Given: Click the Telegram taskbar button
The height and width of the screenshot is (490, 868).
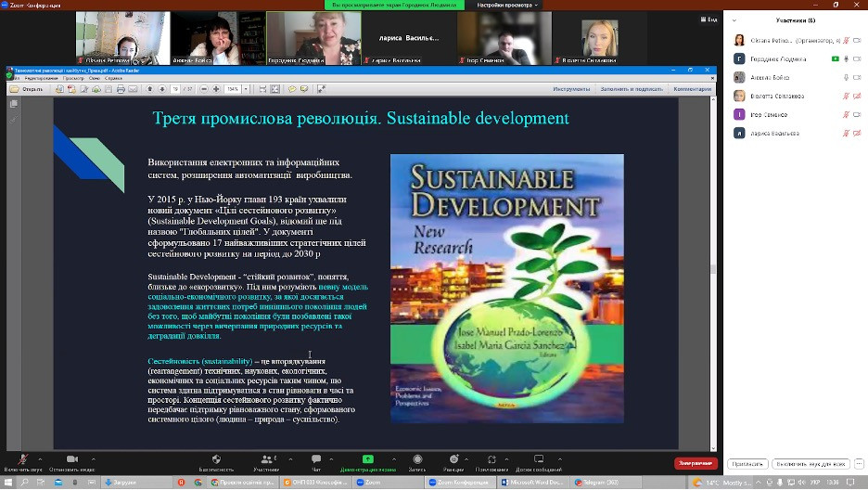Looking at the screenshot, I should (x=602, y=483).
